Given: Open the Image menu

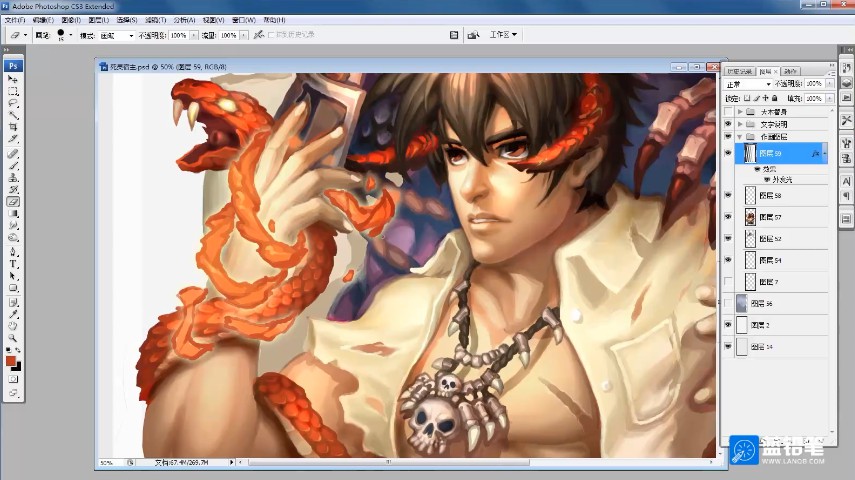Looking at the screenshot, I should [71, 20].
